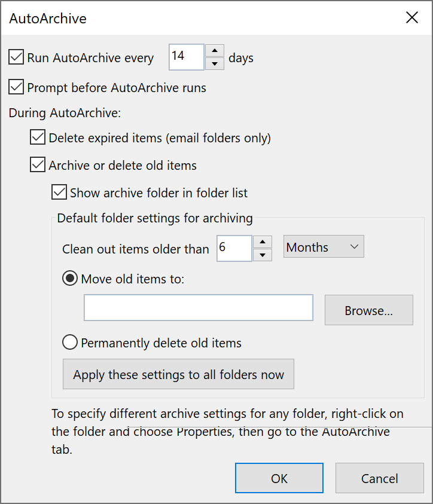Decrease clean out age with down arrow
Image resolution: width=433 pixels, height=504 pixels.
tap(263, 255)
